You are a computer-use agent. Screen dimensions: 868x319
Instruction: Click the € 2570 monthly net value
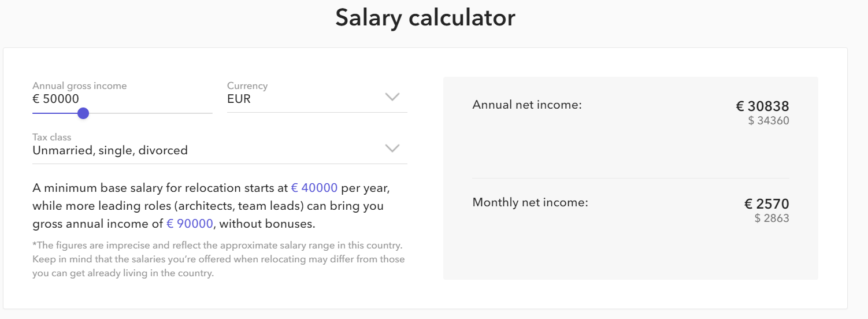(x=766, y=204)
